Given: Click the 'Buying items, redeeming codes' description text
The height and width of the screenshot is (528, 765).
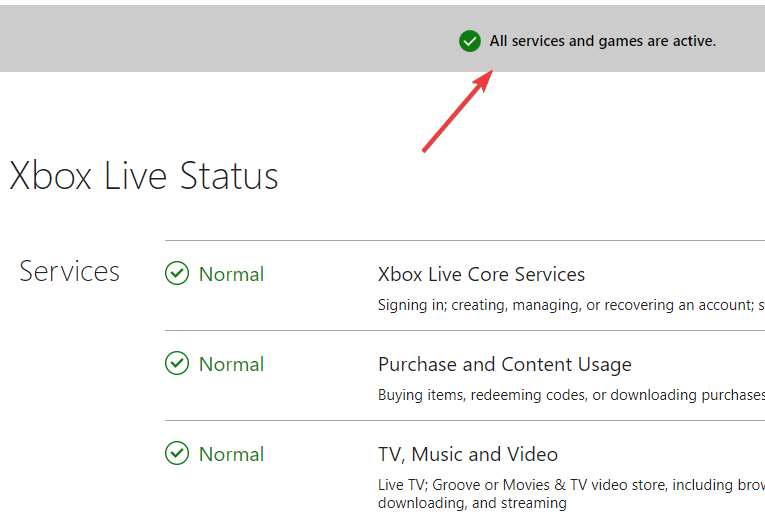Looking at the screenshot, I should (x=571, y=395).
